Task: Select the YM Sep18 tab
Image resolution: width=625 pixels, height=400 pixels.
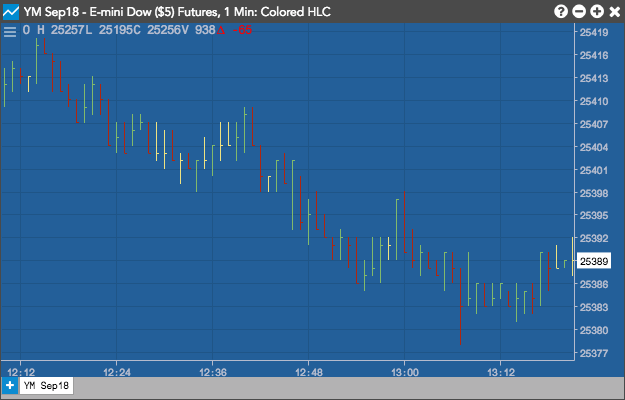Action: tap(46, 386)
